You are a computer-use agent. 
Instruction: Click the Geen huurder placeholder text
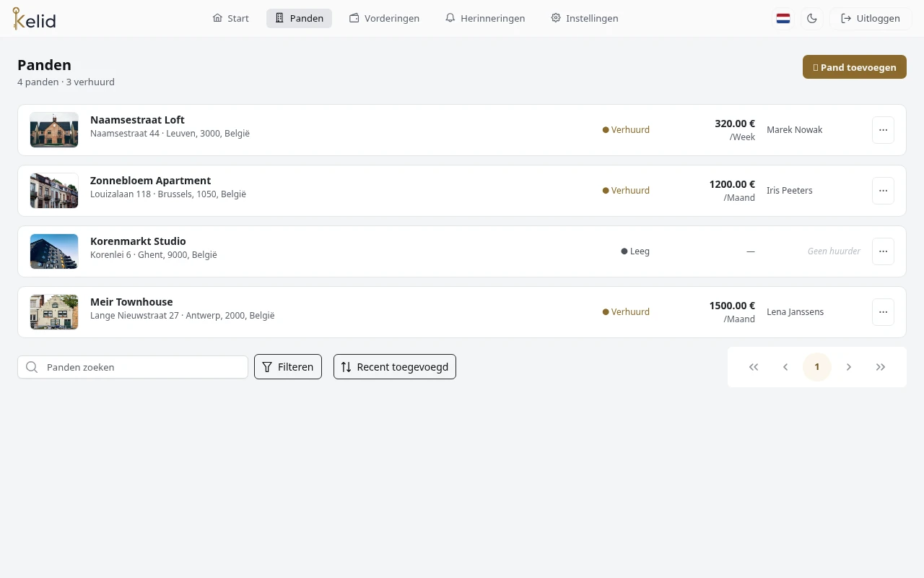(x=834, y=251)
